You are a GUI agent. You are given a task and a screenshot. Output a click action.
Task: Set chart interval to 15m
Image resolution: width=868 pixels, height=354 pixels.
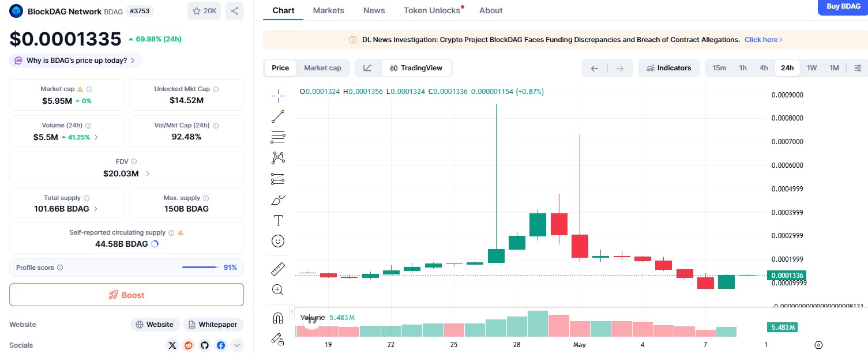point(719,68)
